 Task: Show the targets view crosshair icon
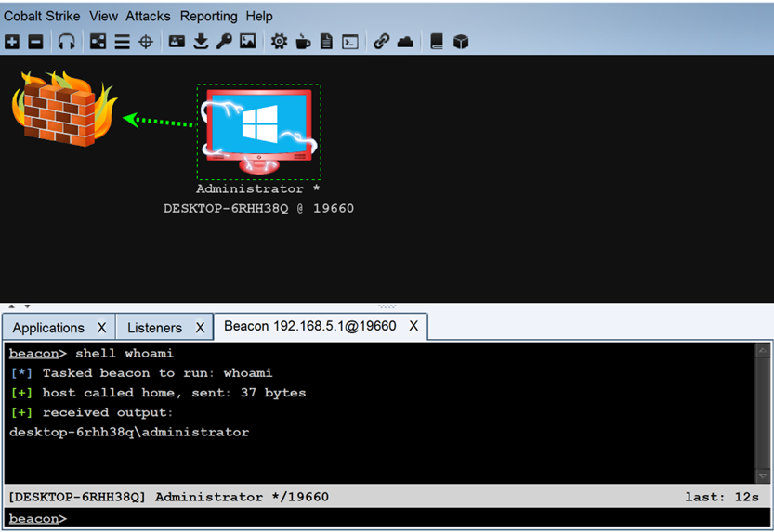coord(146,42)
